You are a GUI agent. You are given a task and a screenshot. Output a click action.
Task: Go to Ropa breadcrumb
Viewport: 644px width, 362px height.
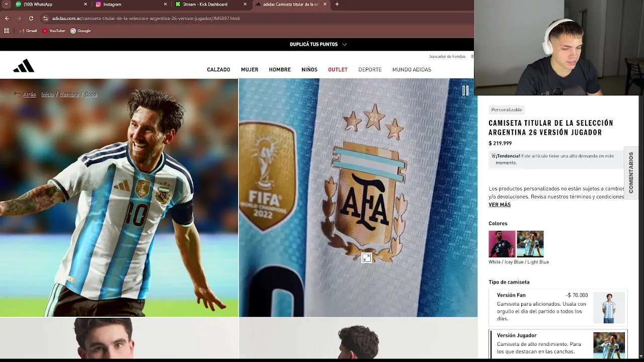[x=91, y=95]
